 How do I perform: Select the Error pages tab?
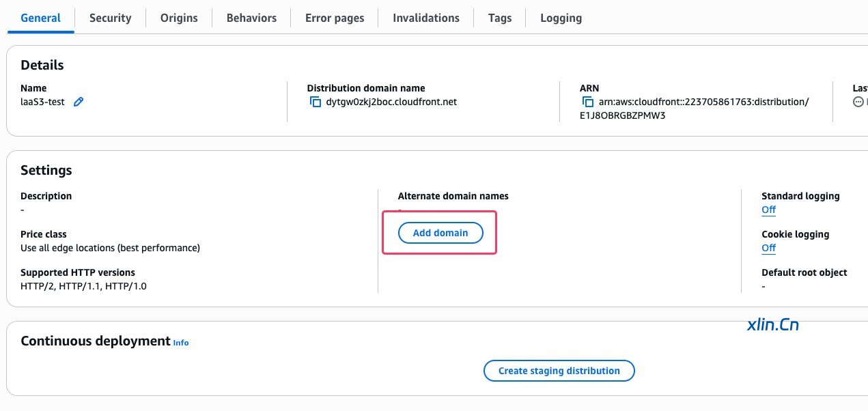pyautogui.click(x=335, y=18)
